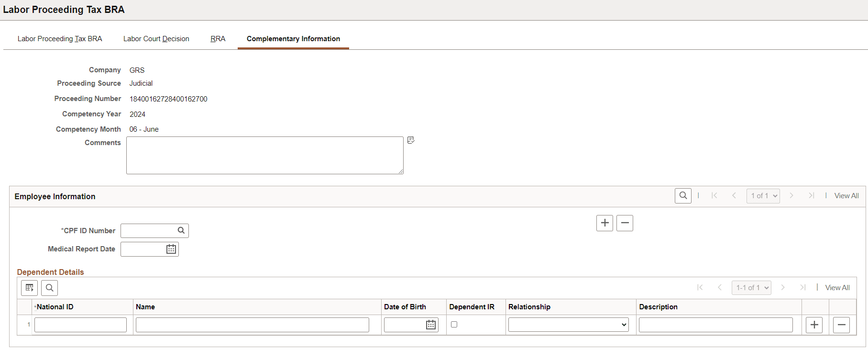Click the Dependent IR column header
The width and height of the screenshot is (868, 350).
point(472,307)
